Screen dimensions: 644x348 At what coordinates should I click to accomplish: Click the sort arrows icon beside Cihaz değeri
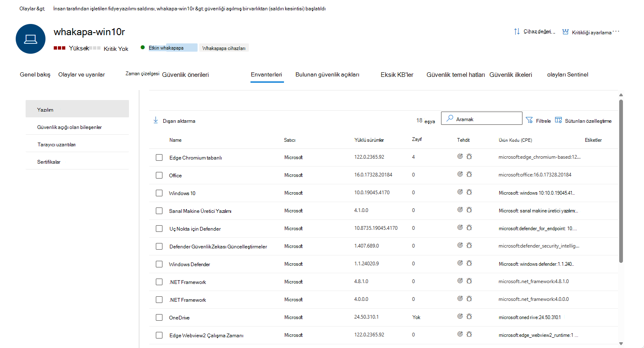pyautogui.click(x=517, y=31)
